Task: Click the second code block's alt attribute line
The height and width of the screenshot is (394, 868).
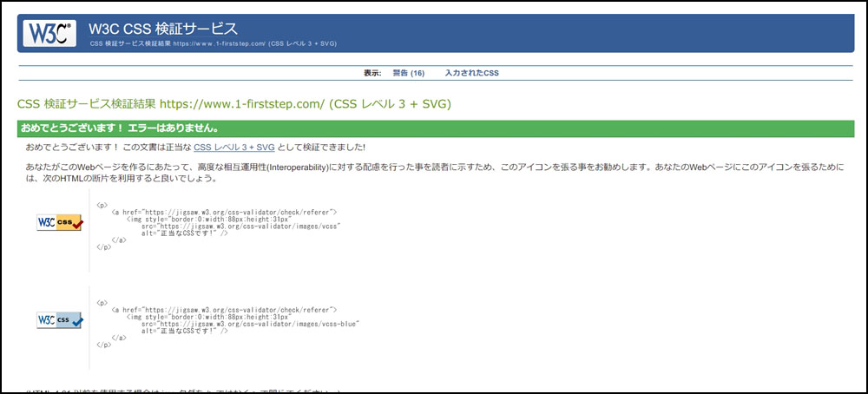Action: (x=185, y=331)
